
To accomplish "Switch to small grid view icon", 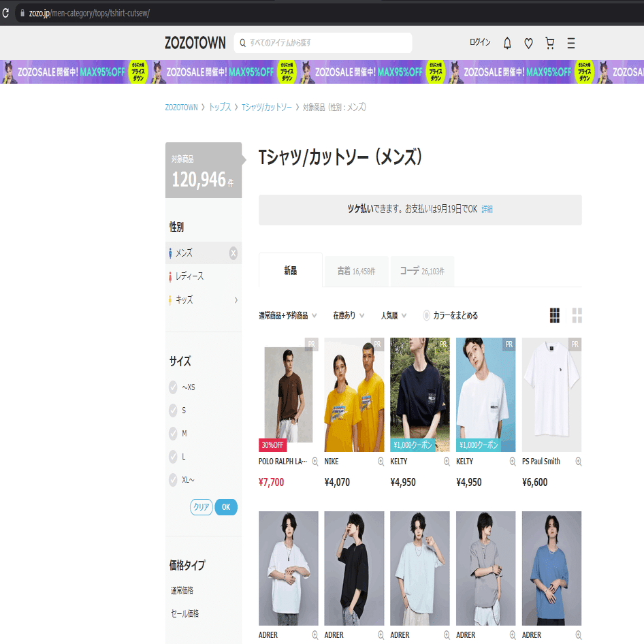I will (554, 315).
